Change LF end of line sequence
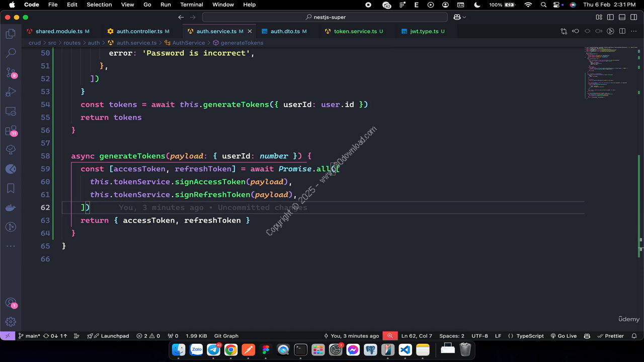 coord(498,336)
